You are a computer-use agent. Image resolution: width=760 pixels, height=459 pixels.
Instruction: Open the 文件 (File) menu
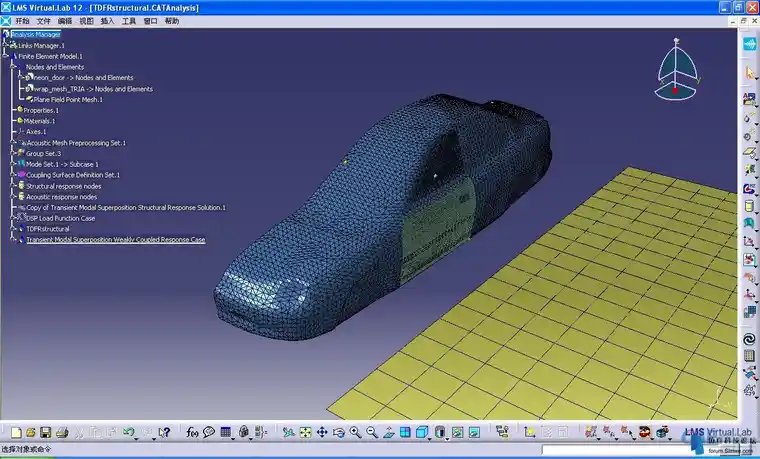pos(44,21)
